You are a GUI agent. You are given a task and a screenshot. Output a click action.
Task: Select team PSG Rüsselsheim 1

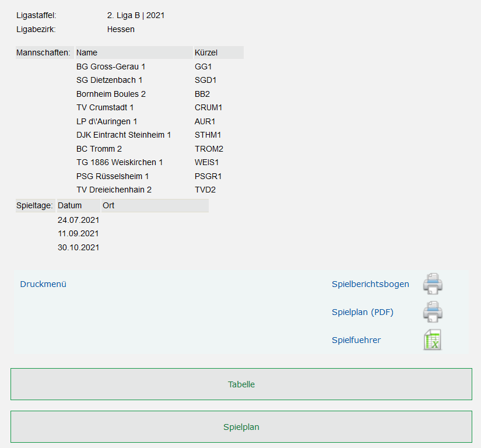(x=113, y=176)
